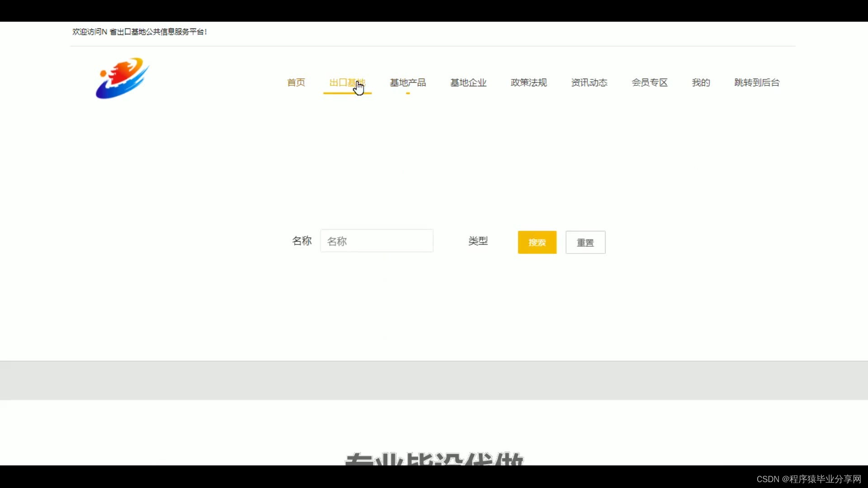Open the 会员专区 member area

[x=650, y=83]
